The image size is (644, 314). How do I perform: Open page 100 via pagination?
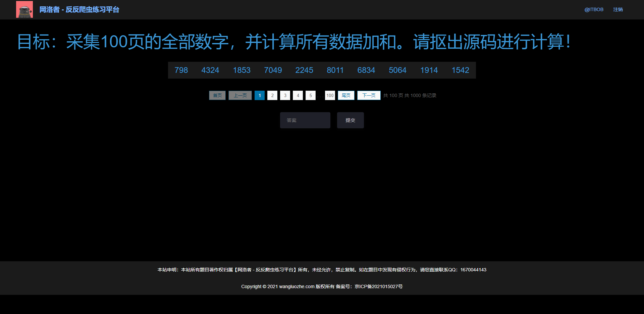tap(330, 95)
